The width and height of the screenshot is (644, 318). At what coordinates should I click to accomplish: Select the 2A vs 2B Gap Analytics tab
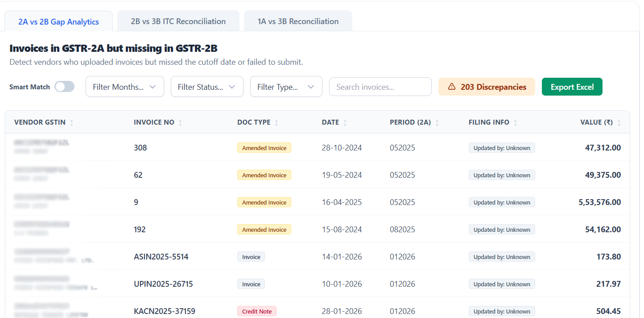58,22
